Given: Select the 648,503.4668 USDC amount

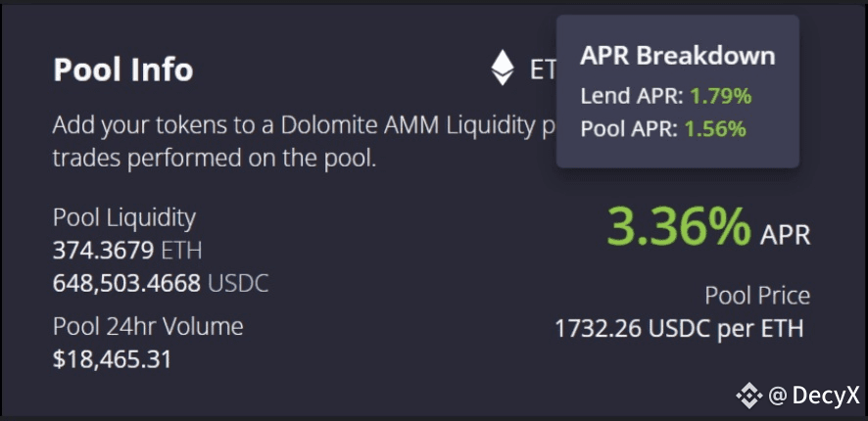Looking at the screenshot, I should (161, 283).
